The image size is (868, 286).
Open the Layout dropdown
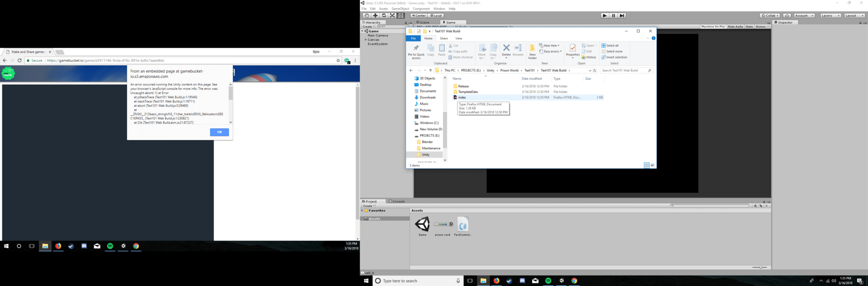(854, 15)
